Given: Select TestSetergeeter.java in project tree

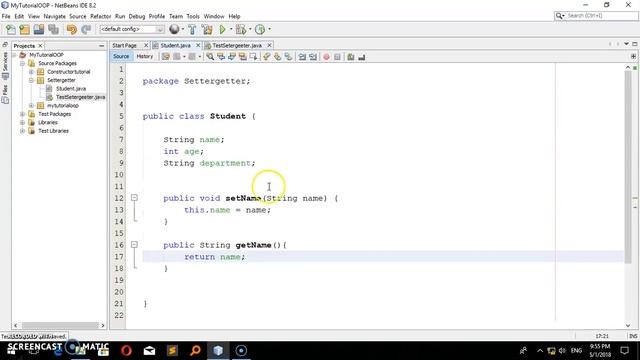Looking at the screenshot, I should [80, 97].
